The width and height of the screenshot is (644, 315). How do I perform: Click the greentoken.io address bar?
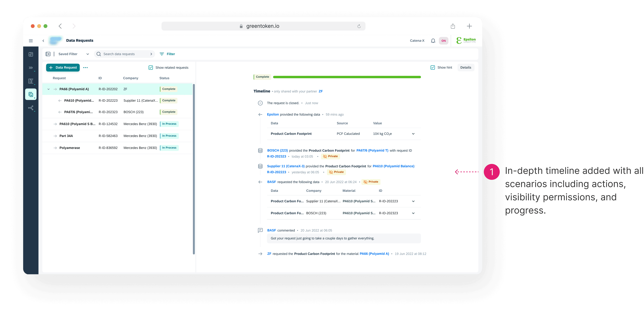click(263, 26)
